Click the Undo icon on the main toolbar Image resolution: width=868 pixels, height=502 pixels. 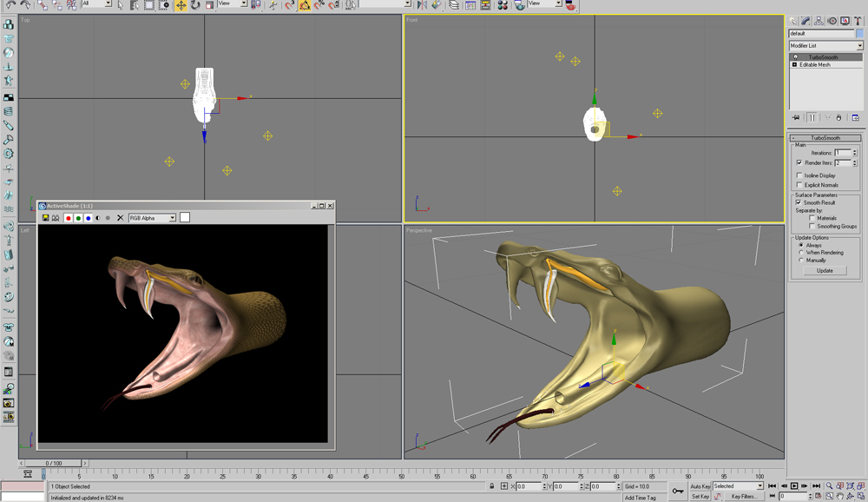[x=11, y=4]
